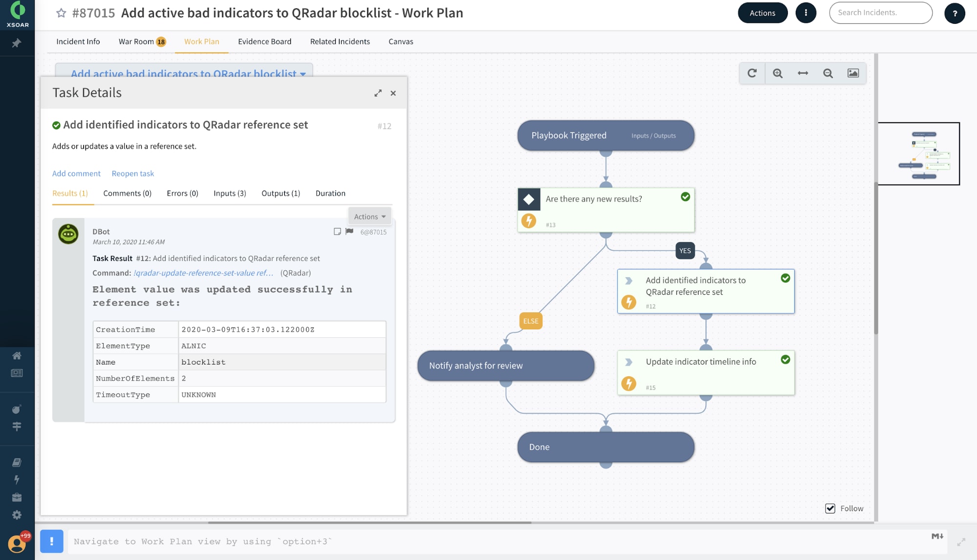Open the Dashboards newspaper icon in the sidebar
The height and width of the screenshot is (560, 977).
pyautogui.click(x=17, y=373)
